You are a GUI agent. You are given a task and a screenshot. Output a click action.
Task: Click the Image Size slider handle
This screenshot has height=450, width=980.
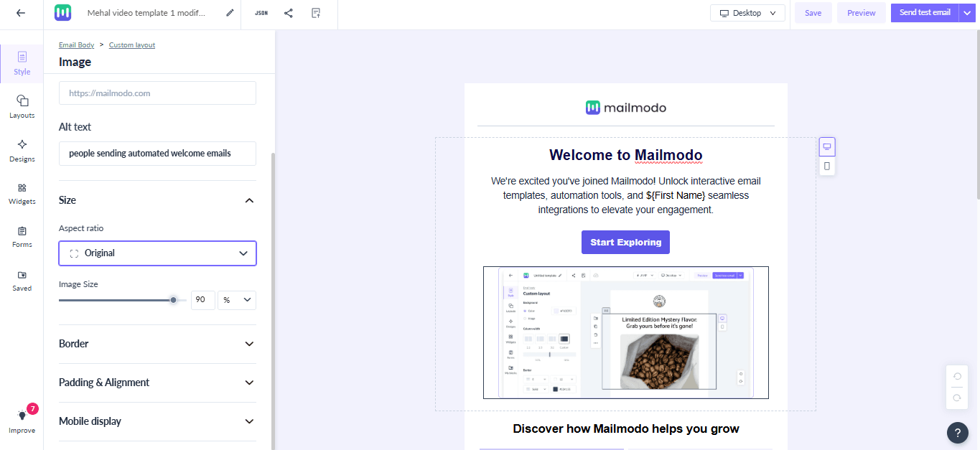[173, 300]
